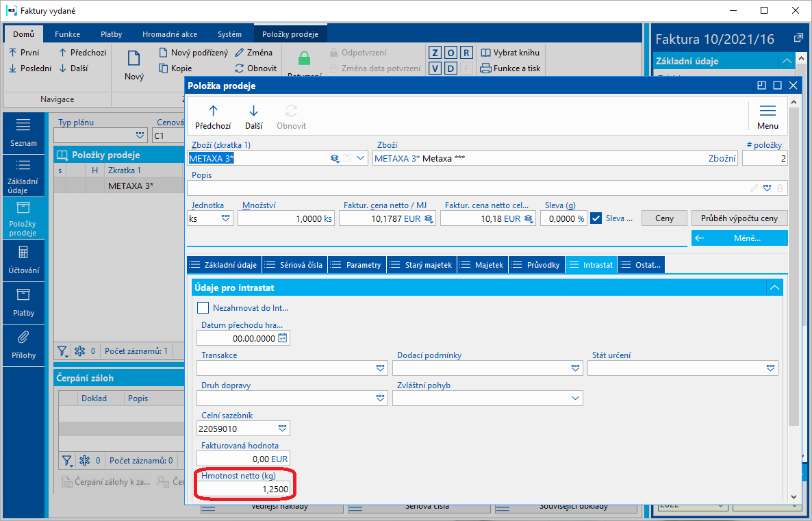
Task: Click dialog vertical scrollbar down arrow
Action: tap(794, 497)
